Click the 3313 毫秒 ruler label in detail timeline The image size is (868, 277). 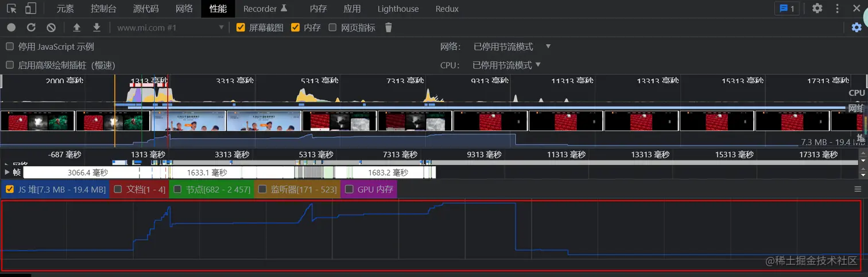pos(231,154)
